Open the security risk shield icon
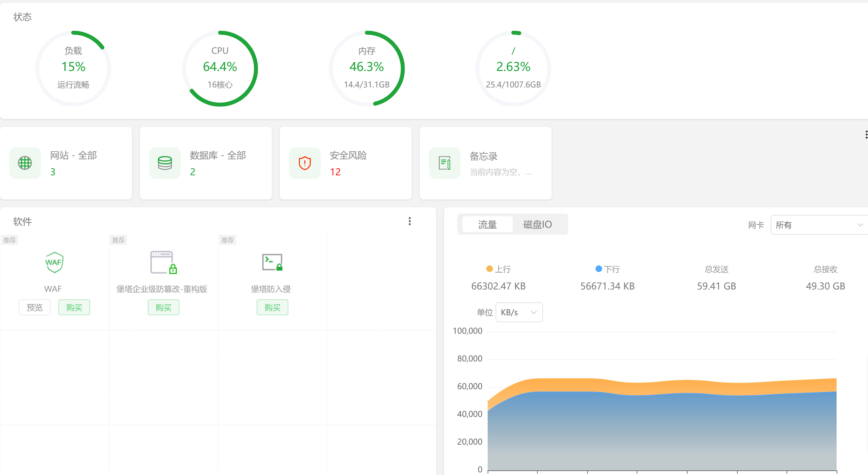 point(305,163)
